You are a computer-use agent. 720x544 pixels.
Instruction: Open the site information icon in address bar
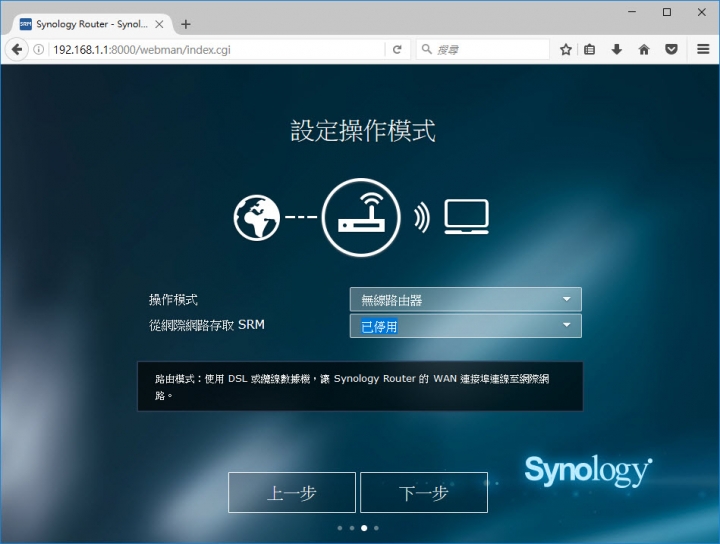tap(39, 49)
